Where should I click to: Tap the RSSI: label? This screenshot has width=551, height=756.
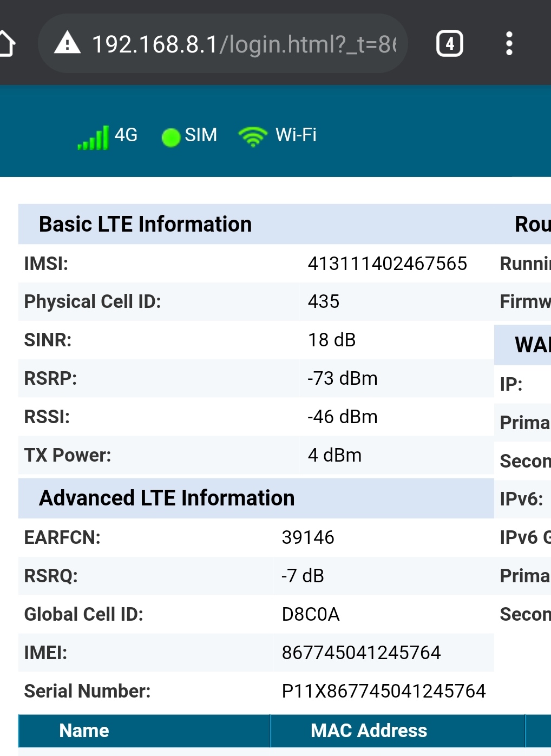(x=47, y=417)
